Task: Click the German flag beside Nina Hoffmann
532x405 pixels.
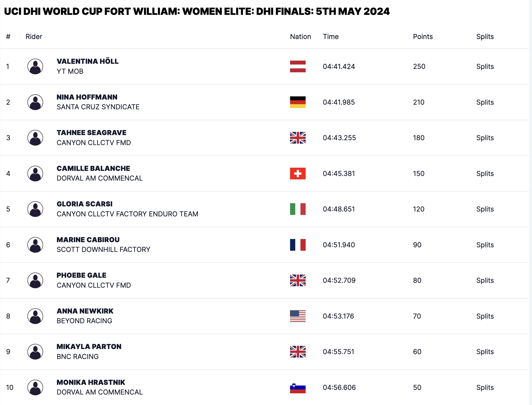Action: [x=298, y=102]
